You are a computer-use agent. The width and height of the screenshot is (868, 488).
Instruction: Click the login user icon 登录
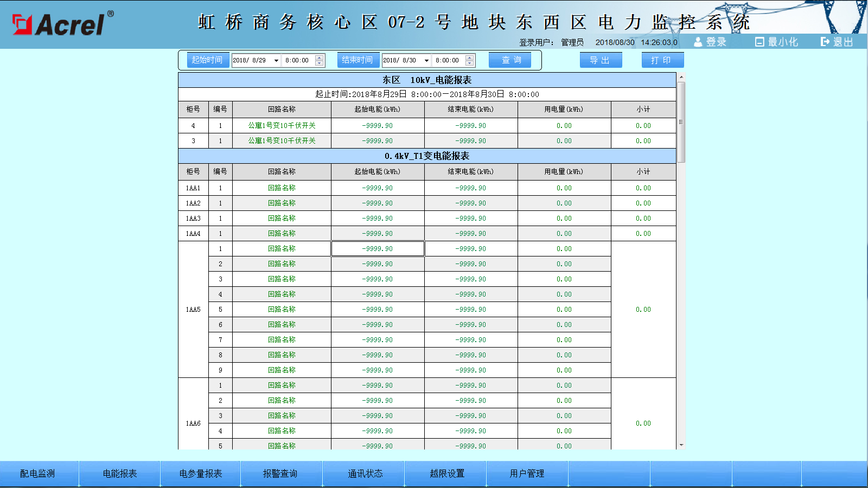tap(710, 42)
